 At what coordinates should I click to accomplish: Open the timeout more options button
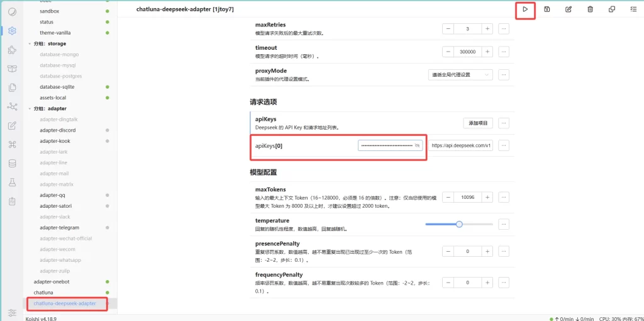tap(504, 52)
